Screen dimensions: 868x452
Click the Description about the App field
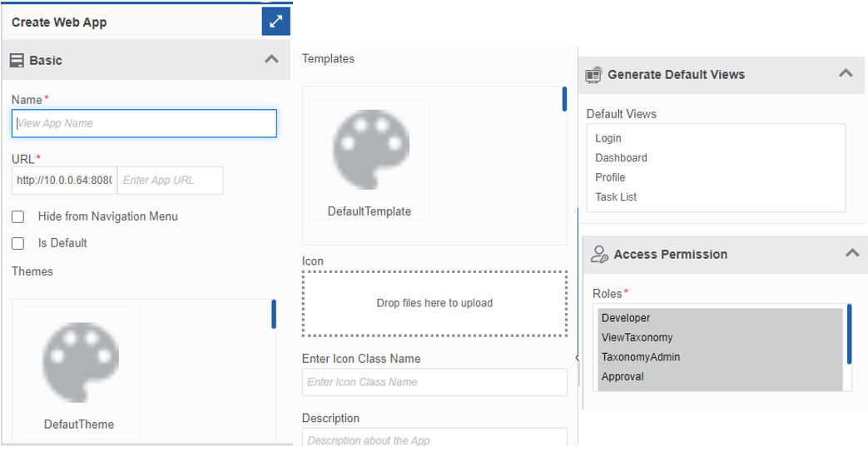tap(434, 437)
